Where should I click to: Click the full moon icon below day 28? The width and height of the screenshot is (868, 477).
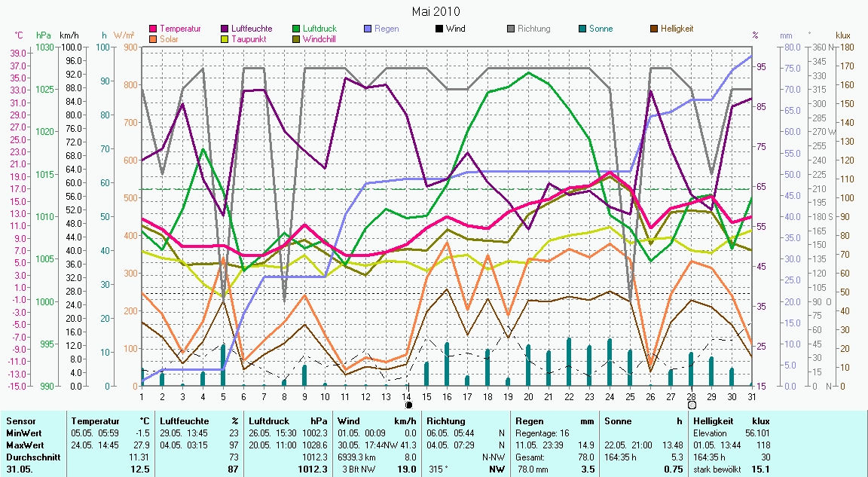pyautogui.click(x=692, y=405)
